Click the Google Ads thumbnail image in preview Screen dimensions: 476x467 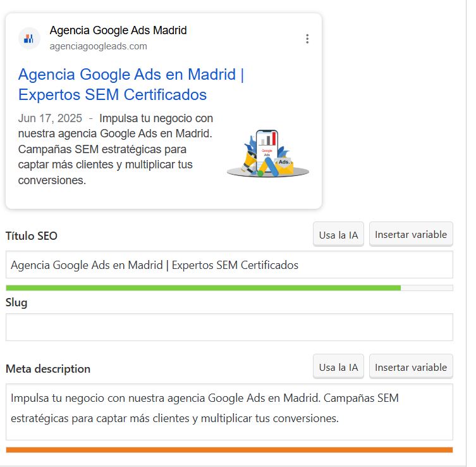tap(268, 154)
